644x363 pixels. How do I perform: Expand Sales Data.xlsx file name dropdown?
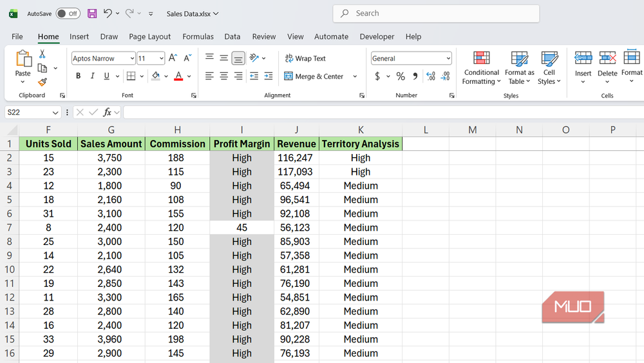[193, 14]
